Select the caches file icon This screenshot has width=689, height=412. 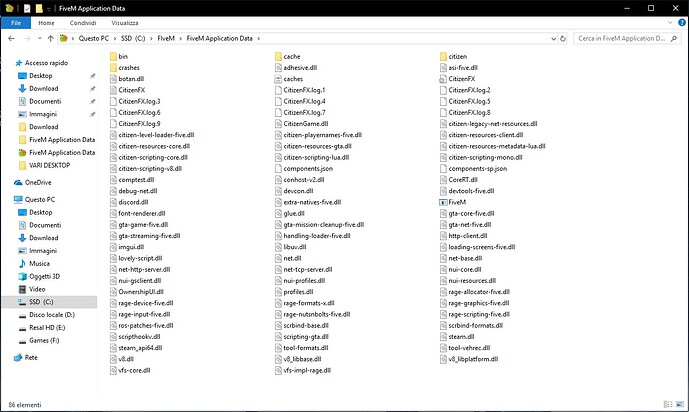(278, 79)
